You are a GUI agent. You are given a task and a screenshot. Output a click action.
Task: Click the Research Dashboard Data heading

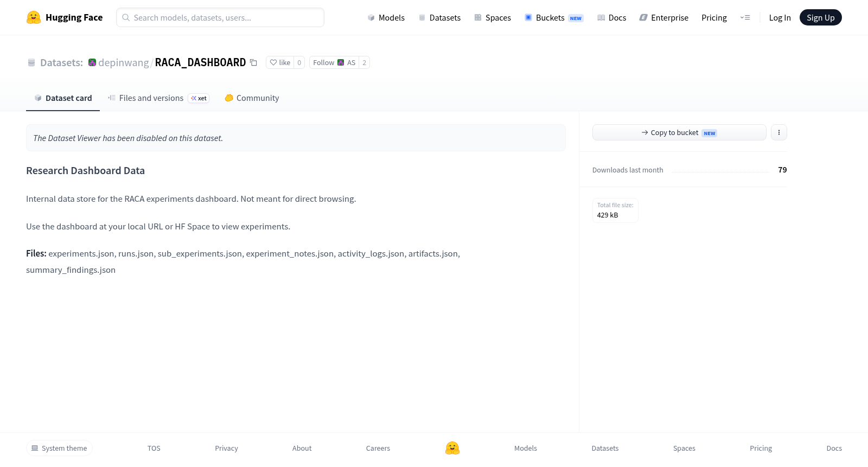click(85, 170)
